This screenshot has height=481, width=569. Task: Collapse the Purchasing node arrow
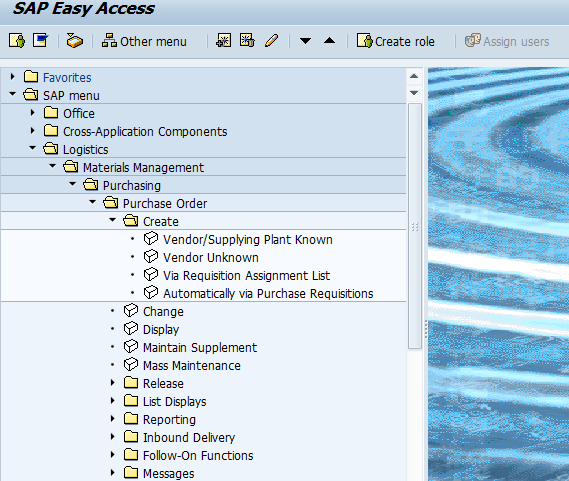(x=73, y=184)
